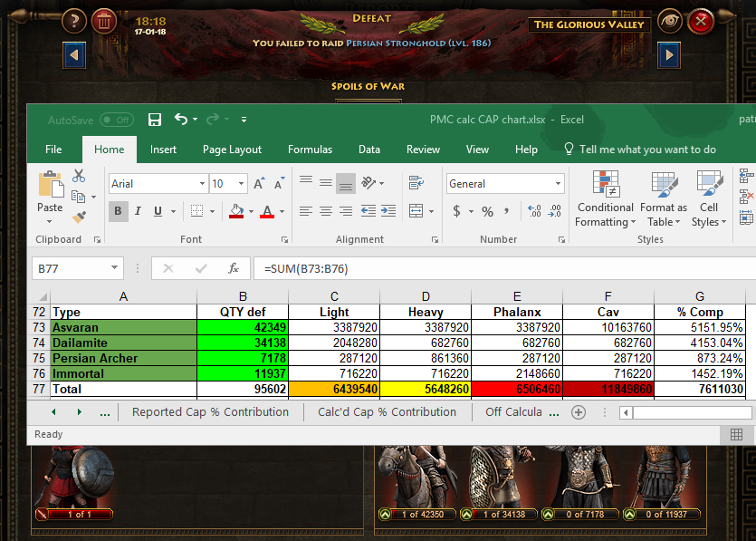Go to next report with right arrow
Viewport: 756px width, 541px height.
point(669,55)
